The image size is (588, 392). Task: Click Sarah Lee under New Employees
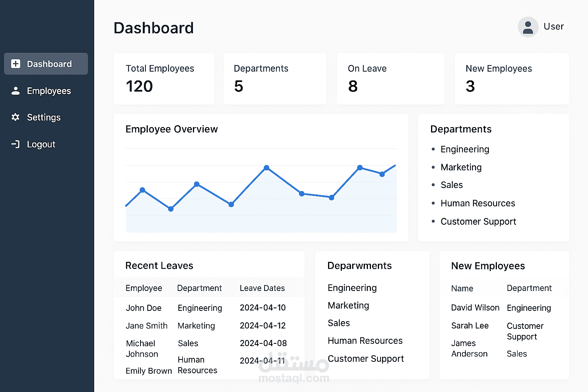click(470, 325)
